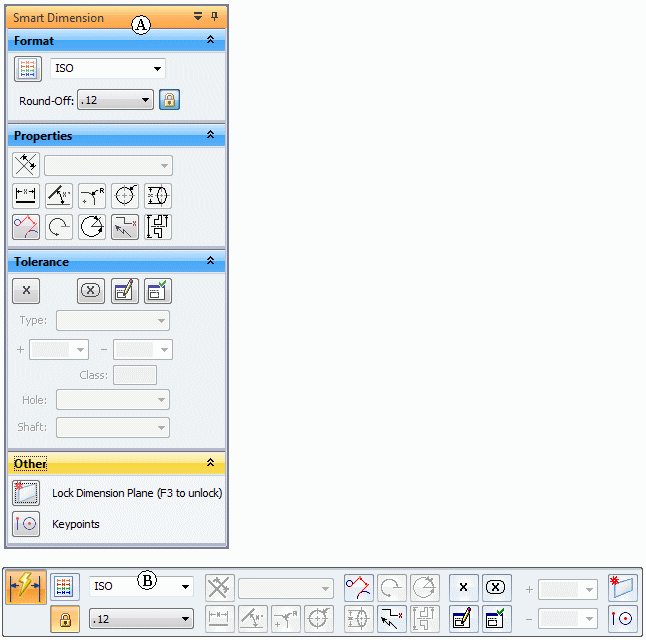Viewport: 646px width, 640px height.
Task: Click the Keypoints icon in the Other section
Action: [26, 523]
